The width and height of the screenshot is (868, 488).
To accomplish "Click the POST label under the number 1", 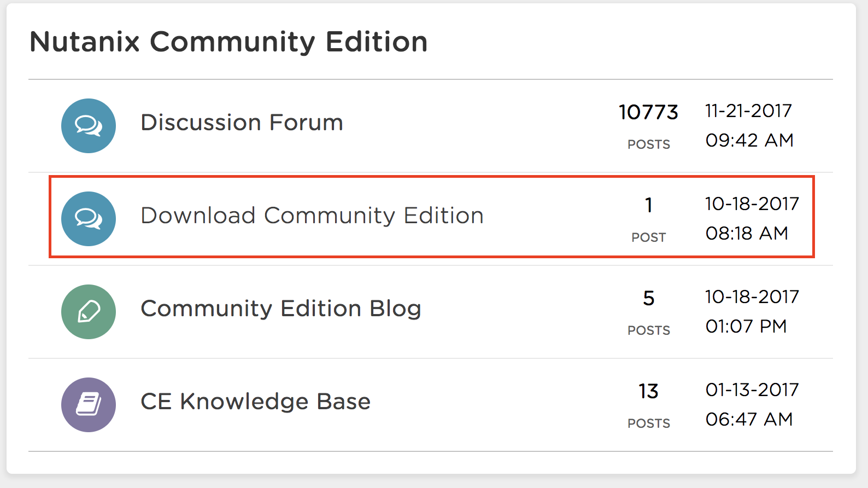I will click(x=648, y=237).
